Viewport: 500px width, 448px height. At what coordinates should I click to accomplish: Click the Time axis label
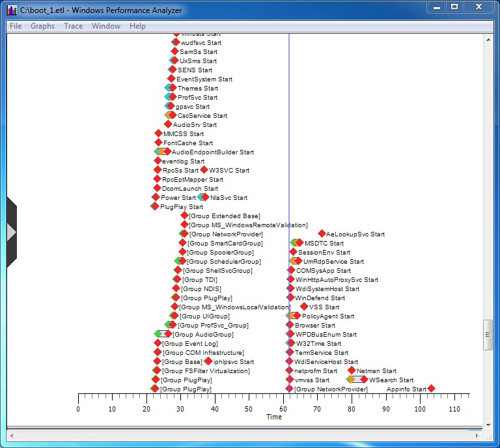[x=274, y=417]
